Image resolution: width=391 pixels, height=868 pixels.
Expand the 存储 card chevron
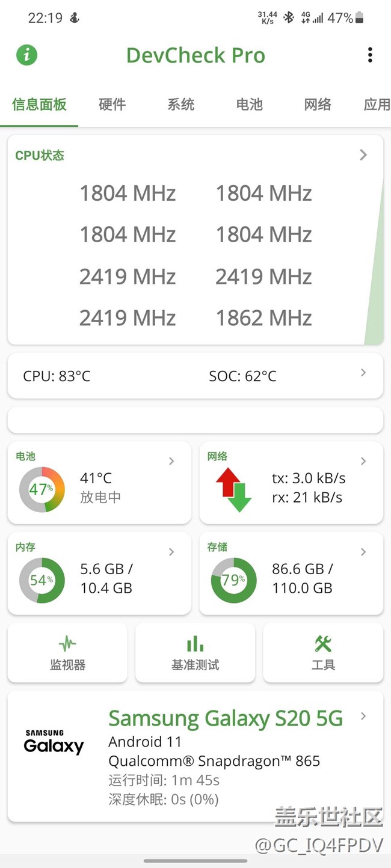coord(363,552)
